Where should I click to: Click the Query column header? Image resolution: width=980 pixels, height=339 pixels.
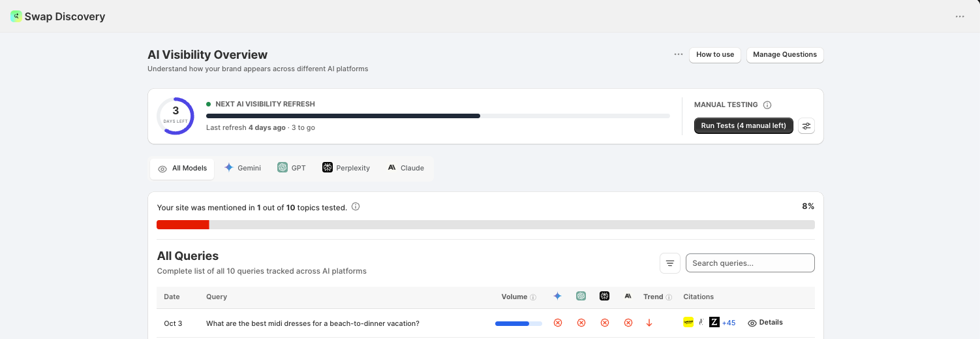point(217,297)
